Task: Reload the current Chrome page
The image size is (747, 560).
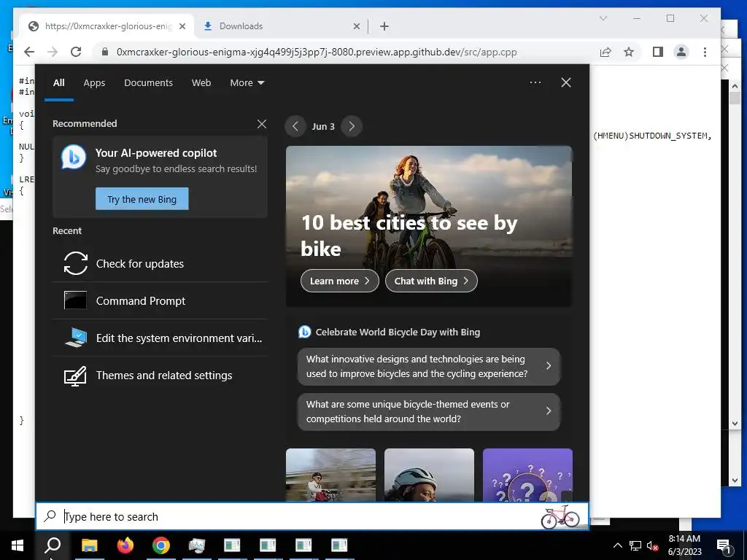Action: pos(76,52)
